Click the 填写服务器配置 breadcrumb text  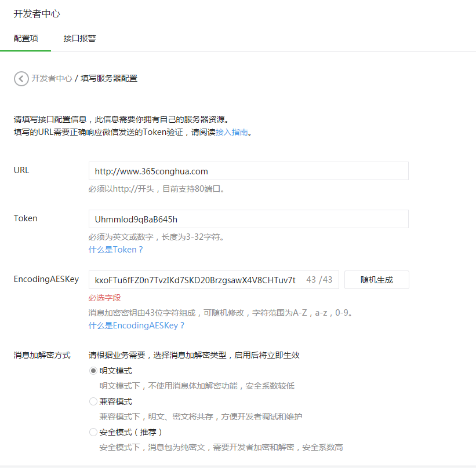pos(109,79)
